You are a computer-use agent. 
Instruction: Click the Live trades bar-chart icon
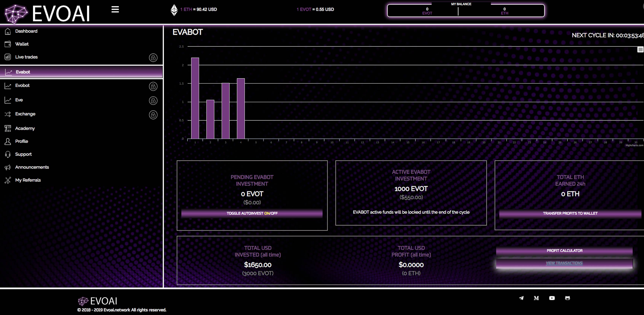point(8,57)
